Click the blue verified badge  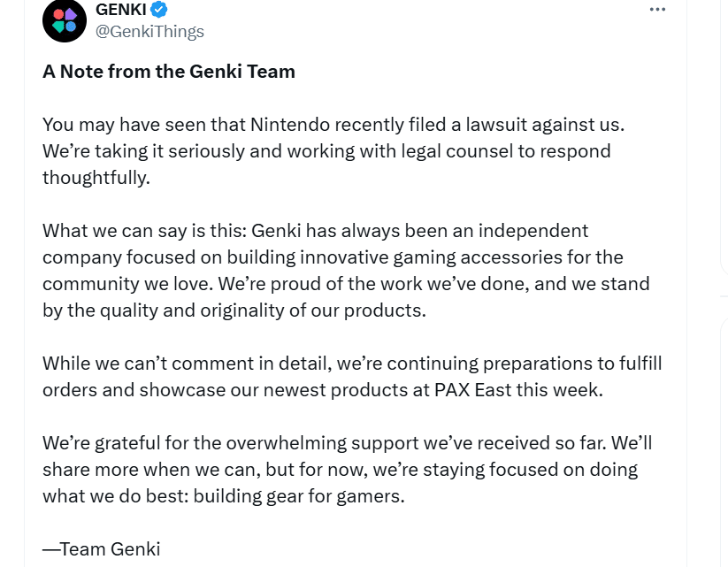point(159,11)
